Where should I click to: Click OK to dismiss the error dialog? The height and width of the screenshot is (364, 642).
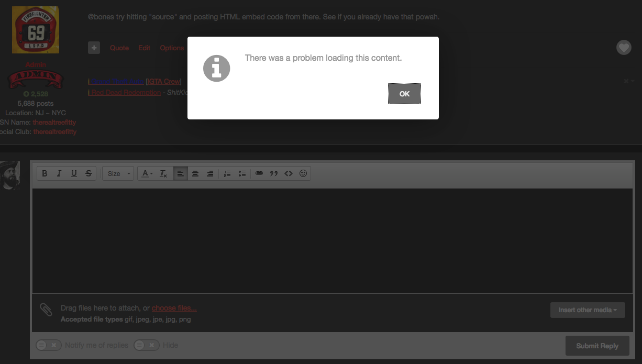(404, 94)
